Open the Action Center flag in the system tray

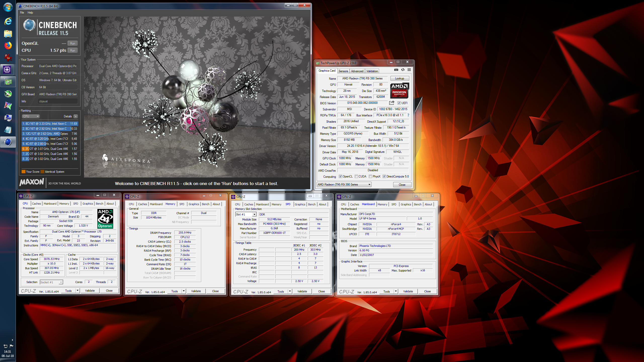click(11, 346)
